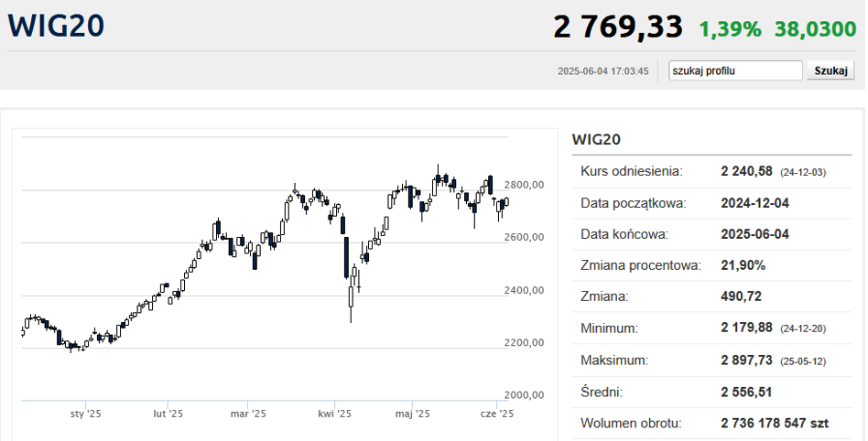Image resolution: width=868 pixels, height=441 pixels.
Task: Click the maj '25 axis label
Action: click(413, 414)
